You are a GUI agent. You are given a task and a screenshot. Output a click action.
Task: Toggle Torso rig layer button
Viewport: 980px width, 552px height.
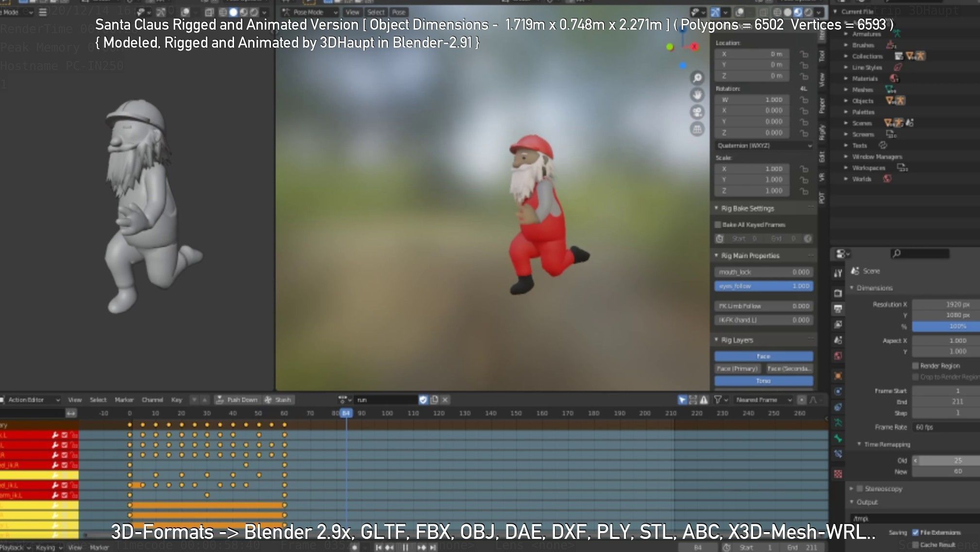pos(763,380)
